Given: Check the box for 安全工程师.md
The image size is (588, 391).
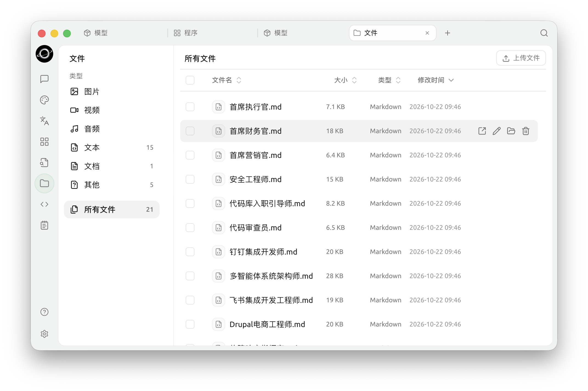Looking at the screenshot, I should tap(190, 179).
